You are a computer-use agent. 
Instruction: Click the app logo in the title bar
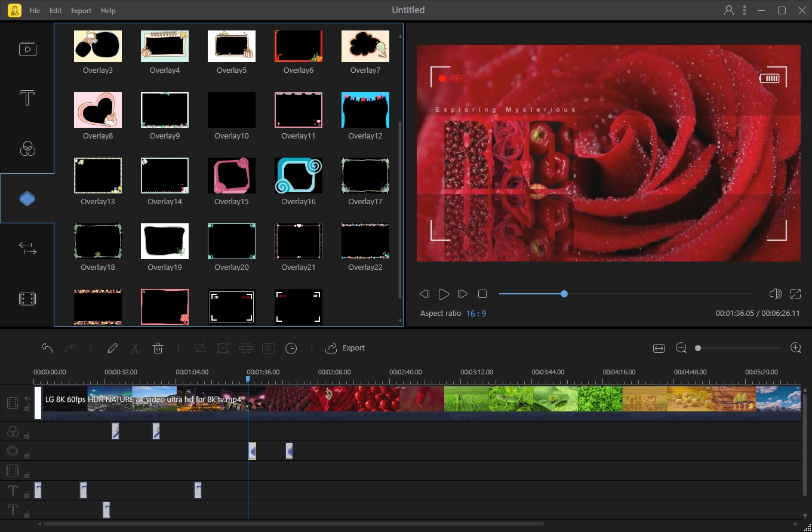click(14, 10)
